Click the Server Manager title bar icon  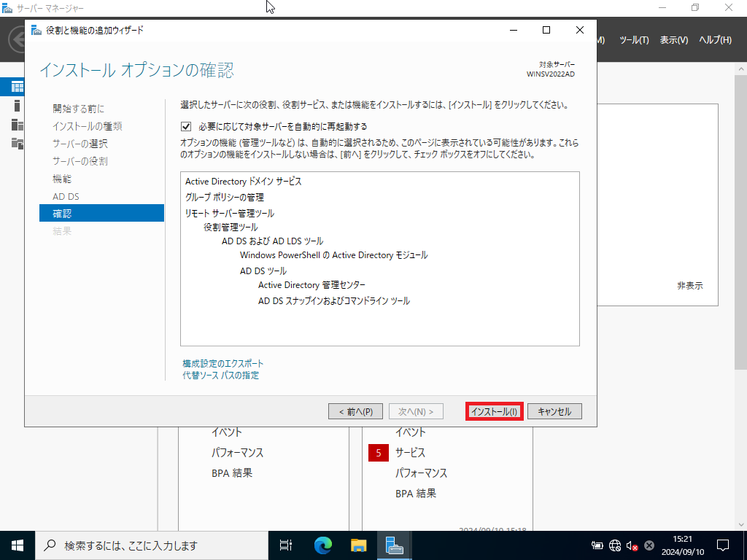click(x=7, y=8)
